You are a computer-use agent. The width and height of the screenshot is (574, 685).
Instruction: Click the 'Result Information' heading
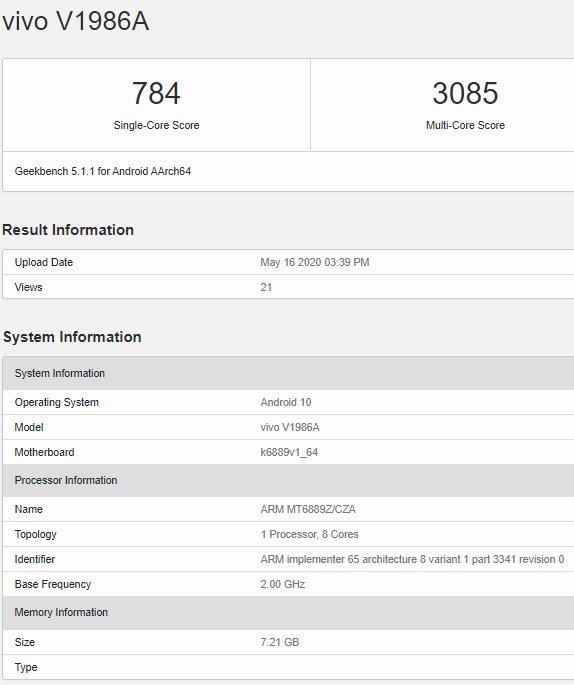(x=68, y=230)
